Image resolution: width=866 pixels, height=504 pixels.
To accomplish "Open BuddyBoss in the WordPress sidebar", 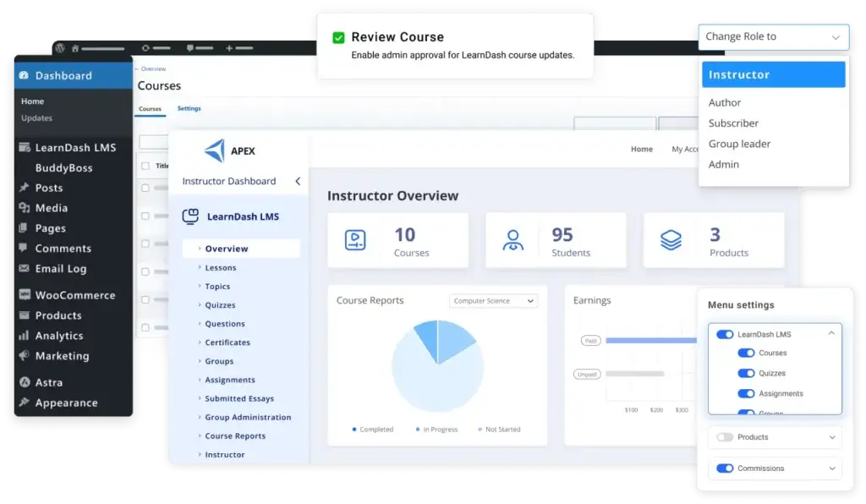I will (x=63, y=167).
